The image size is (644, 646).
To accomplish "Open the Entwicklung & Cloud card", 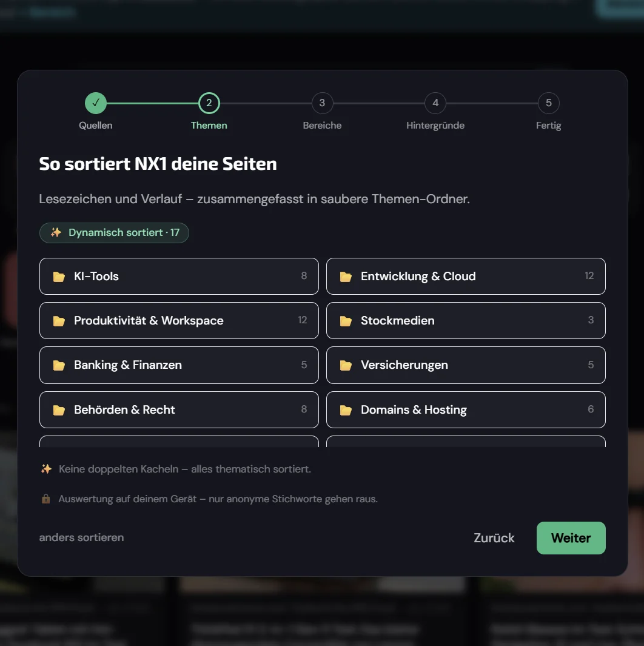I will tap(466, 277).
